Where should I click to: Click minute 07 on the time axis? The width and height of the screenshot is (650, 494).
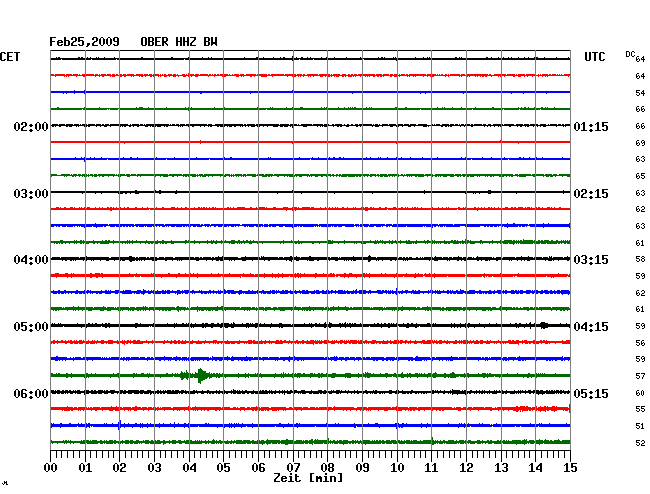pyautogui.click(x=293, y=467)
